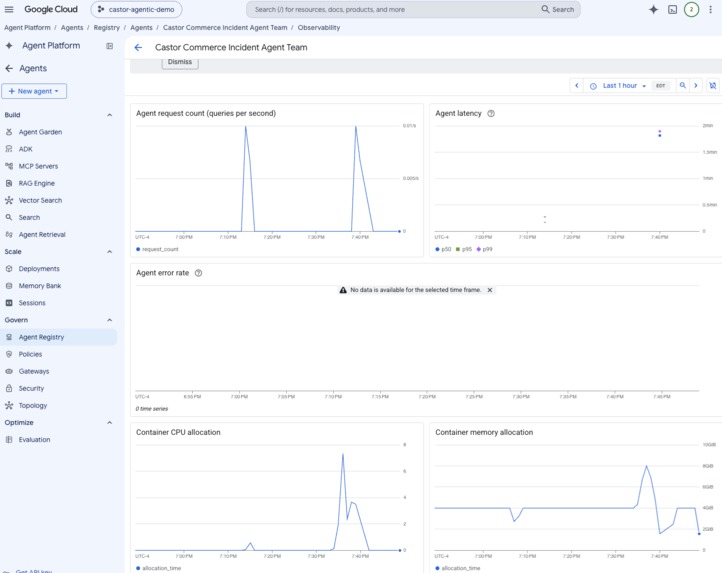Dismiss the notification banner

(x=180, y=62)
